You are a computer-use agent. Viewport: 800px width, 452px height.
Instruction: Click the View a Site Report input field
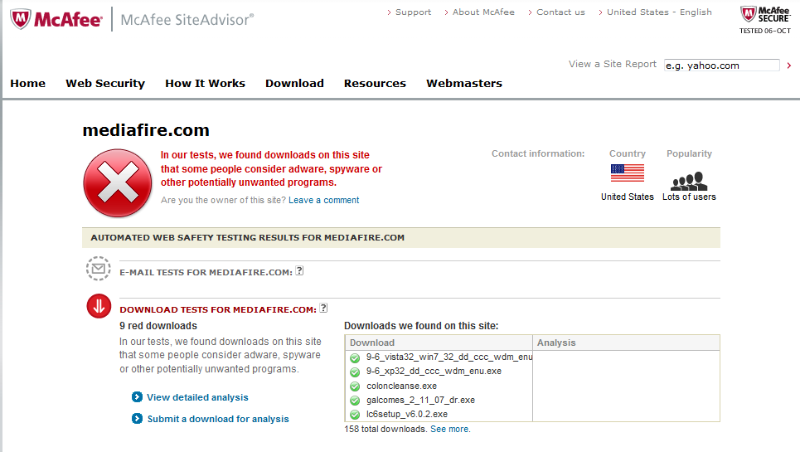point(721,65)
